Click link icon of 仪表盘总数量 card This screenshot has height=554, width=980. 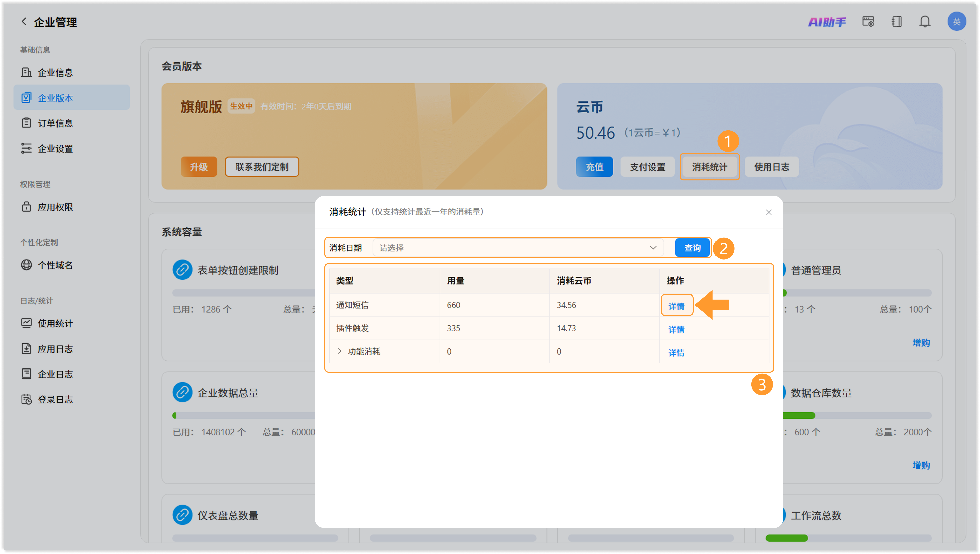coord(182,515)
